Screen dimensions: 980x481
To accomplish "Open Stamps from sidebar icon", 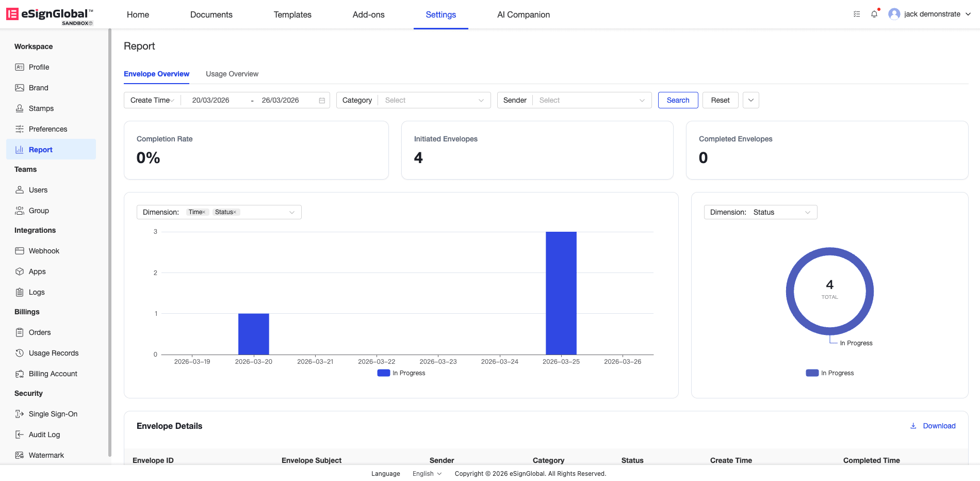I will 20,108.
